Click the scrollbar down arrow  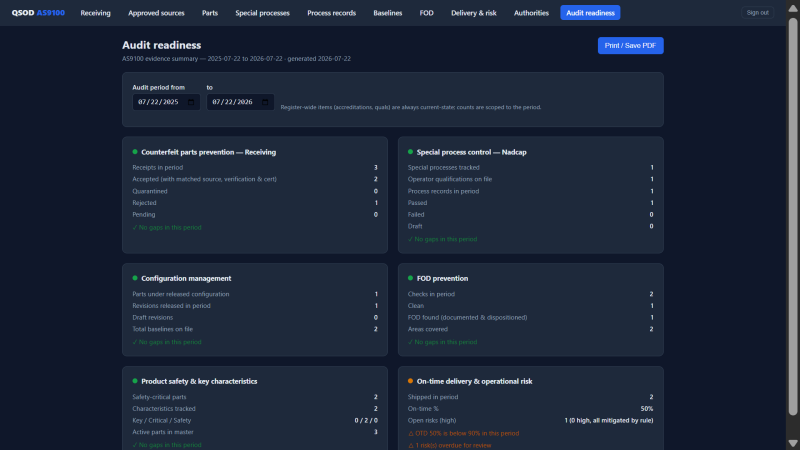point(793,443)
